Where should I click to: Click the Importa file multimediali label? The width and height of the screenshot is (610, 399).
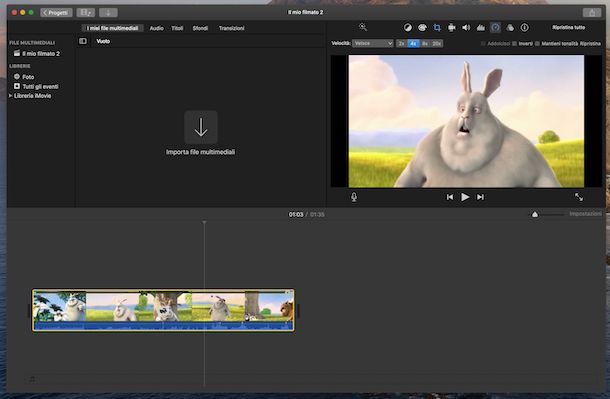(200, 152)
